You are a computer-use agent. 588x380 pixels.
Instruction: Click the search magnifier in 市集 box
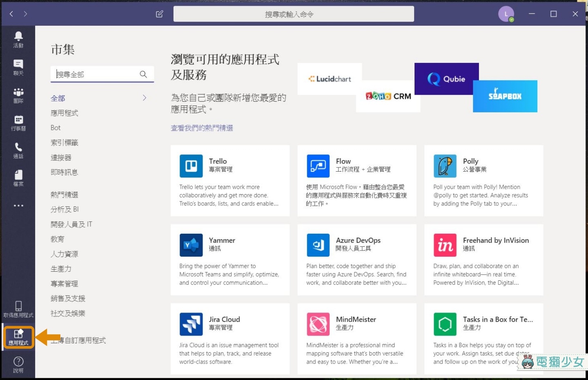pos(143,74)
